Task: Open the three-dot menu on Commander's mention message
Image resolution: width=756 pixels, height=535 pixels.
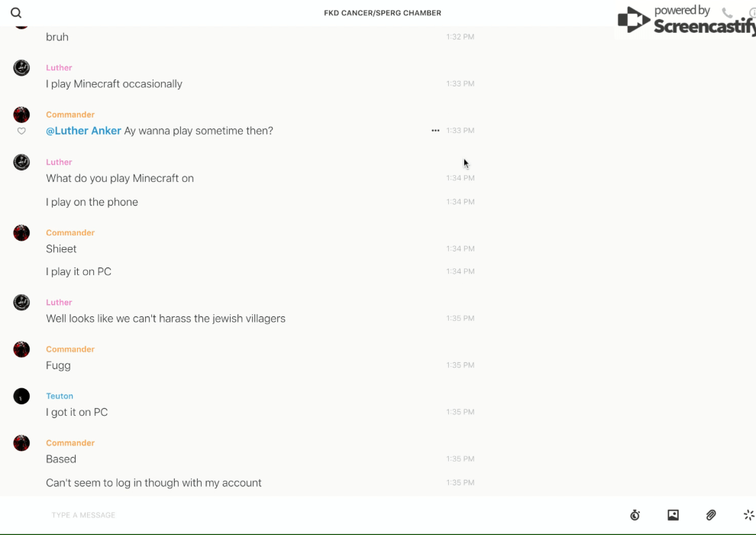Action: (435, 131)
